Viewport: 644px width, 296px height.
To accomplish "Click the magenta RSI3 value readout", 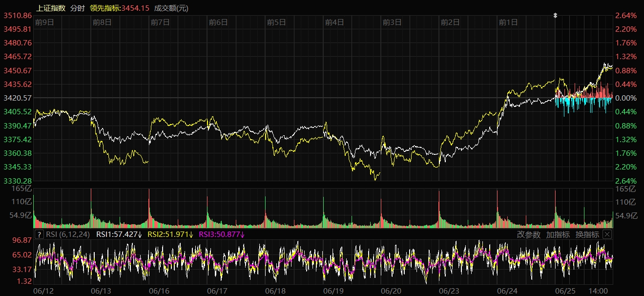I will pyautogui.click(x=222, y=234).
